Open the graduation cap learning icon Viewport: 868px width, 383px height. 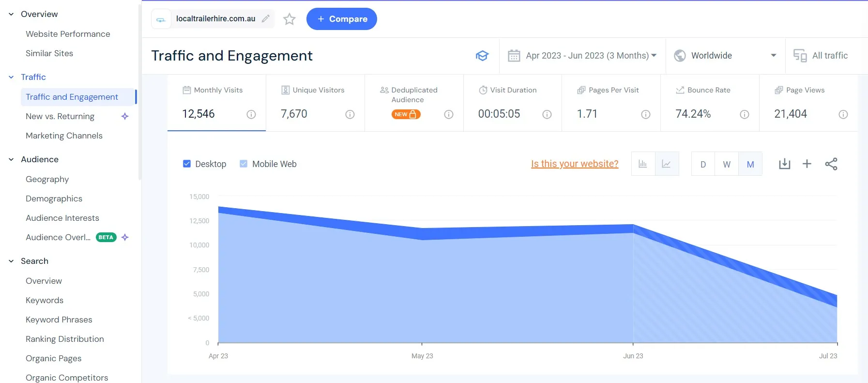pos(482,56)
